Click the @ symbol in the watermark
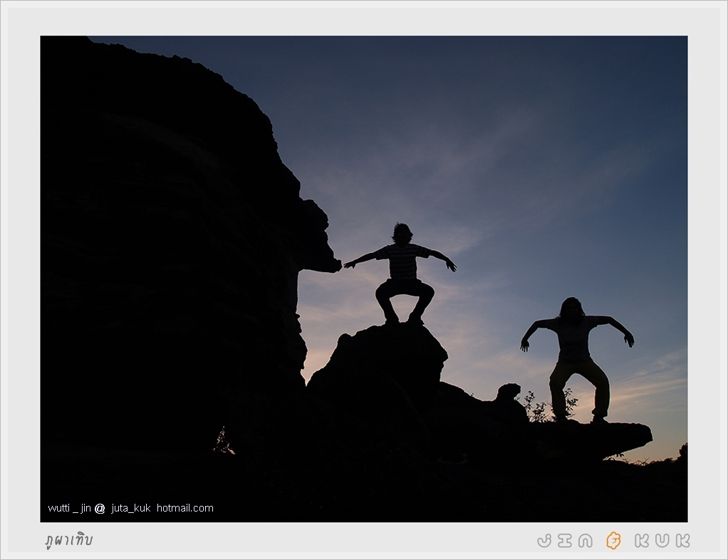This screenshot has width=728, height=560. pyautogui.click(x=100, y=508)
